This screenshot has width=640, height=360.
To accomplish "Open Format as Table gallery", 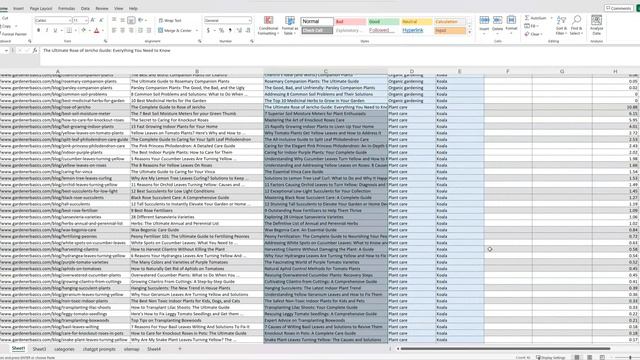I will pos(290,25).
